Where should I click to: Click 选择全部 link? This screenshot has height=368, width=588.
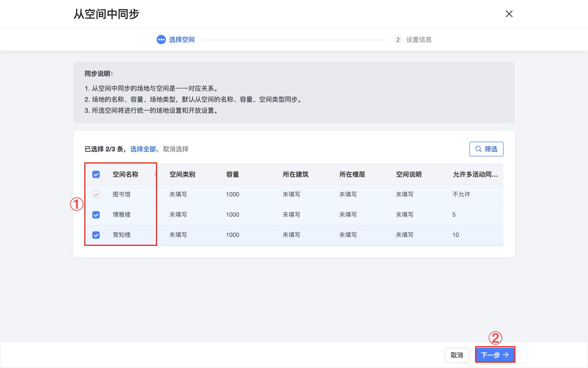(143, 149)
